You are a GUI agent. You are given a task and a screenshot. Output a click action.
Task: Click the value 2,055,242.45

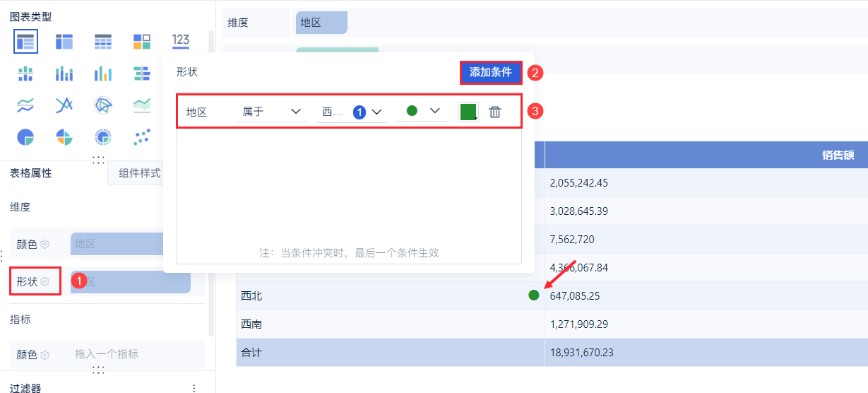[578, 182]
